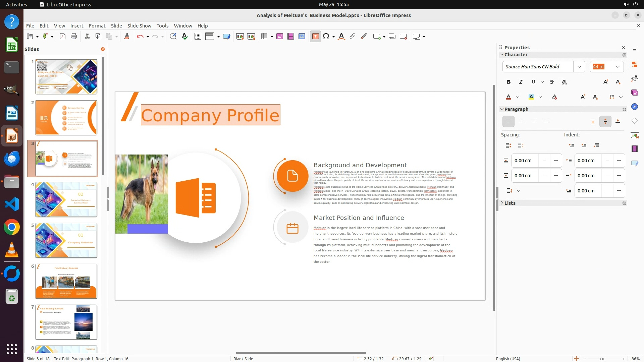644x362 pixels.
Task: Click the Shadow text effect icon
Action: pos(564,82)
